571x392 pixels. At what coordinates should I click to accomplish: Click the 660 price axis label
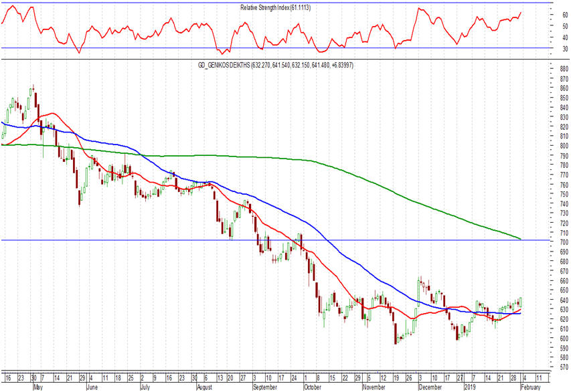(x=564, y=281)
